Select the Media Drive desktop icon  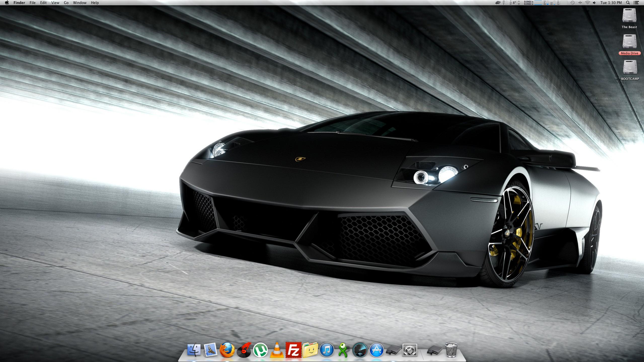[x=629, y=42]
